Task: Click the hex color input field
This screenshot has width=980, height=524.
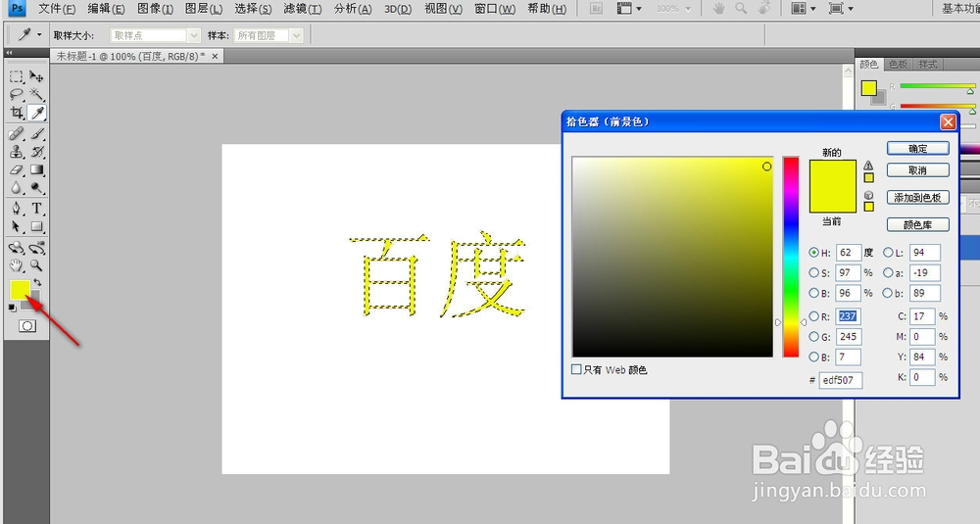Action: 841,380
